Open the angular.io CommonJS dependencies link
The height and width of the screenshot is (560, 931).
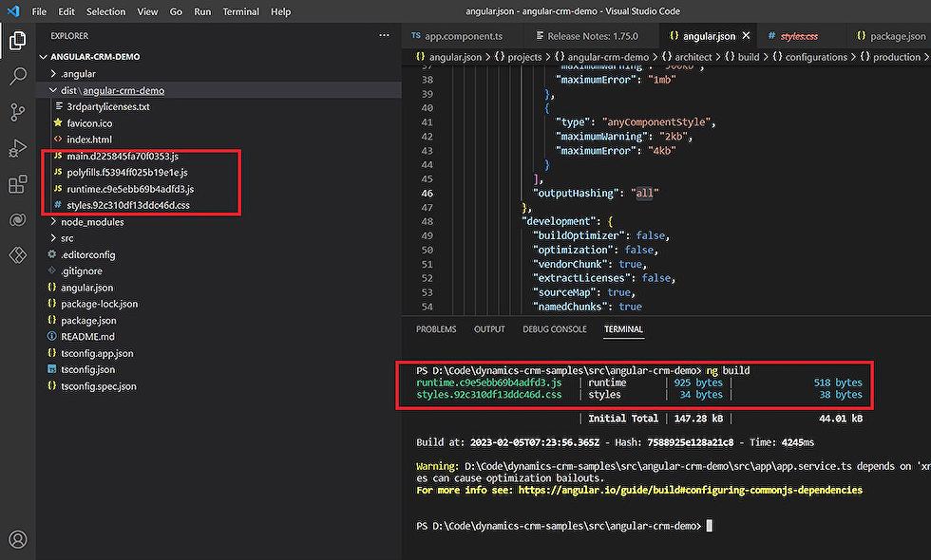(x=690, y=490)
